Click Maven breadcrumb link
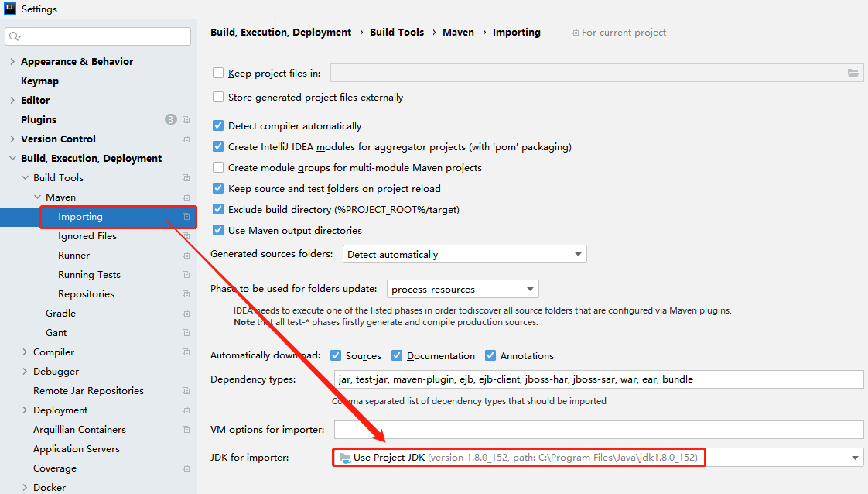 pyautogui.click(x=458, y=32)
